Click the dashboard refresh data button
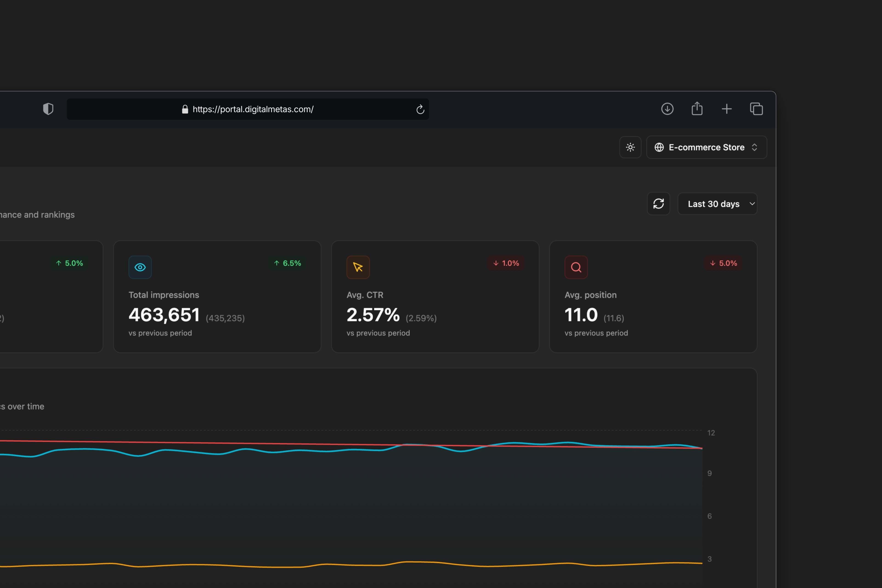The image size is (882, 588). 659,204
